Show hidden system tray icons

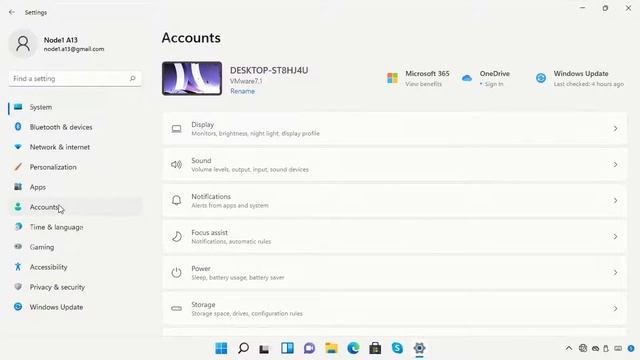point(569,348)
